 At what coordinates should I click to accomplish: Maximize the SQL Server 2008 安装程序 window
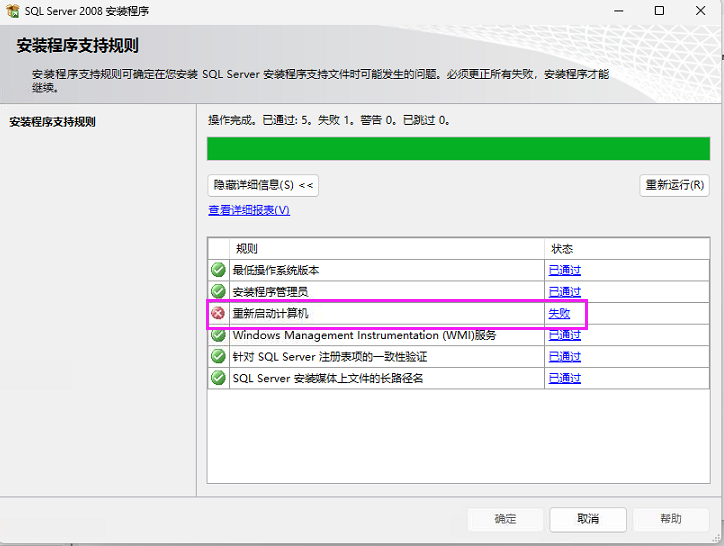point(659,11)
